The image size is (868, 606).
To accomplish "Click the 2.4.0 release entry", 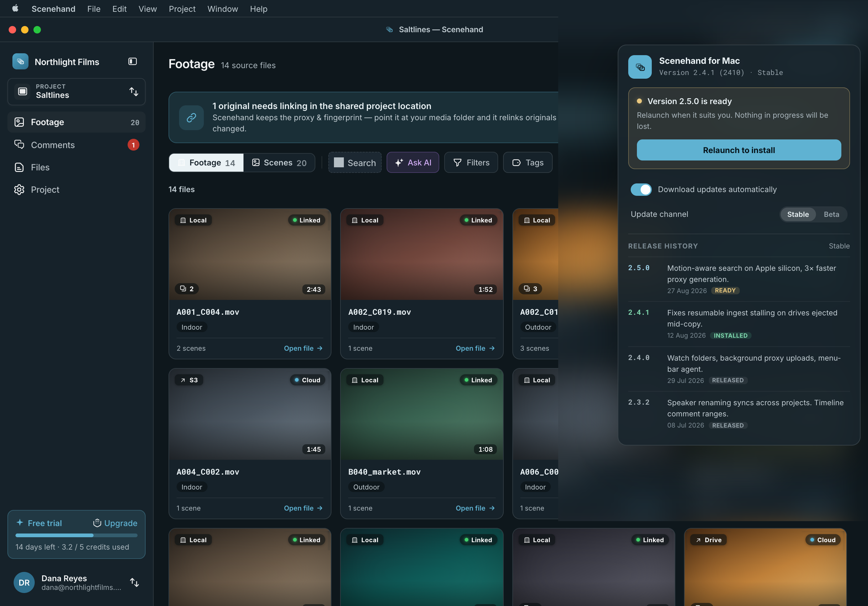I will (739, 369).
